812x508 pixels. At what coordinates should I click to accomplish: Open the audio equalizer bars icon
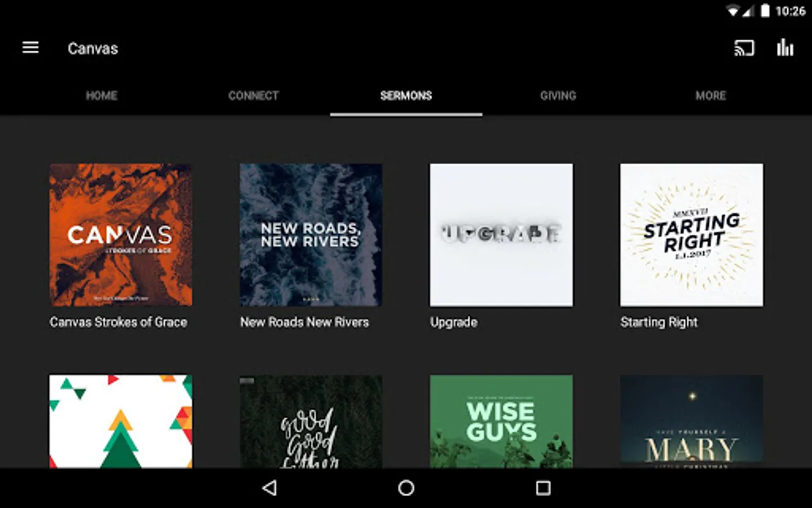click(785, 48)
